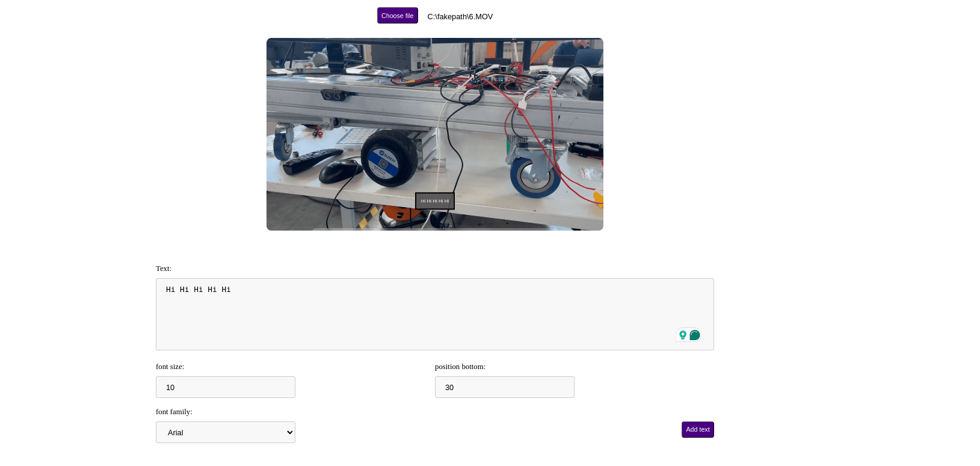
Task: Click the 'font size:' label
Action: coord(170,367)
